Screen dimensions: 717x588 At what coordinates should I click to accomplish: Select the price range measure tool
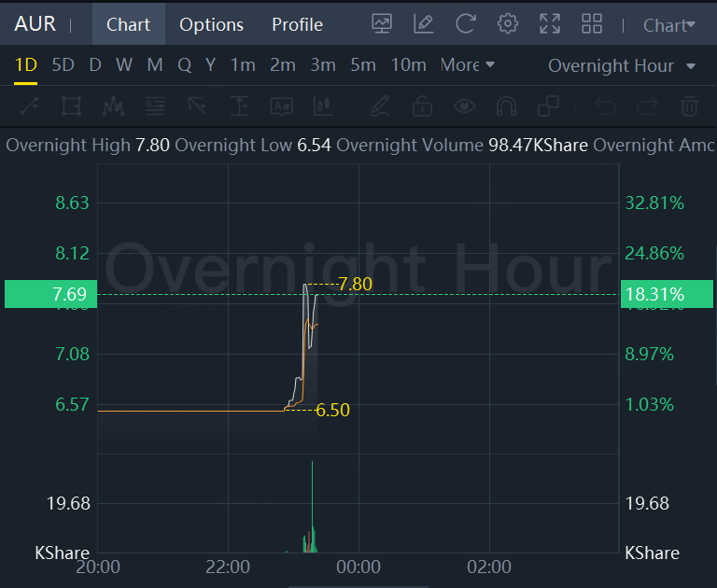point(239,106)
